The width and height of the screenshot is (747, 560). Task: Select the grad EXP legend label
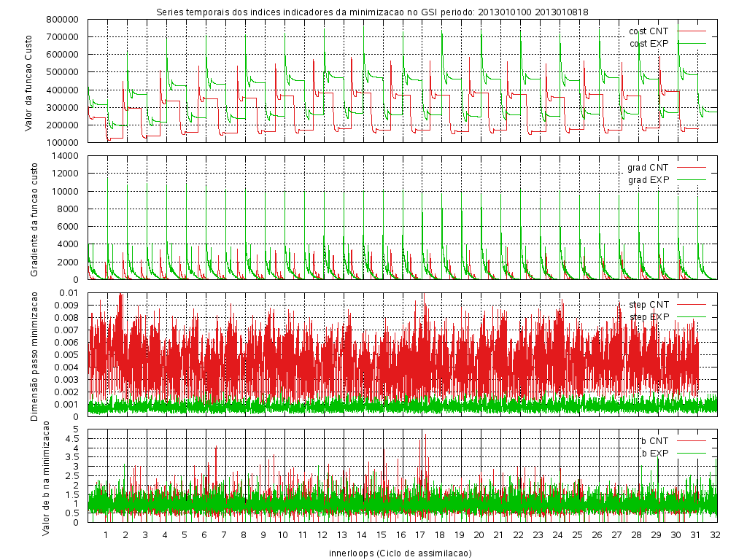648,179
